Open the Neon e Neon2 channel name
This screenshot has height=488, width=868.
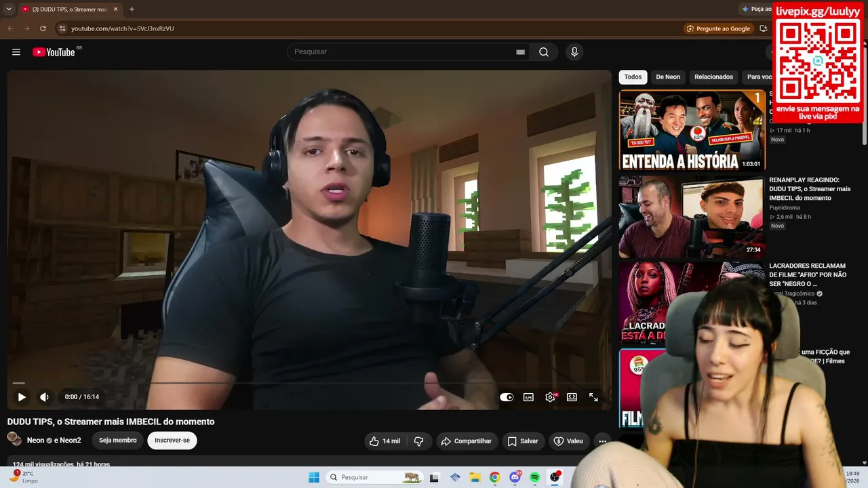54,441
